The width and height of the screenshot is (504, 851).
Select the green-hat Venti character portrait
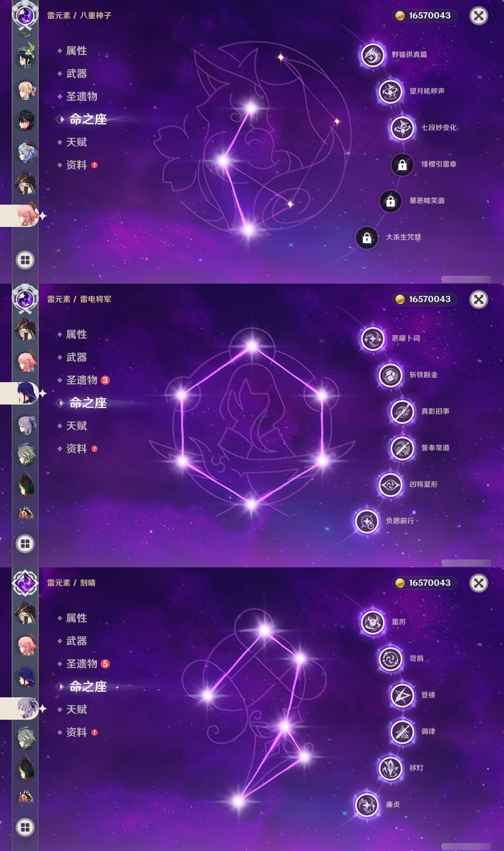click(x=26, y=56)
